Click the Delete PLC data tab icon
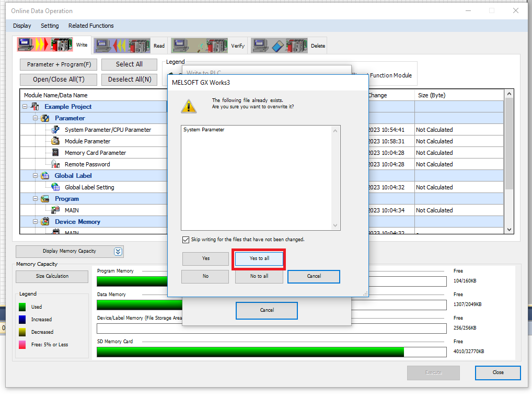The image size is (532, 396). (x=279, y=46)
